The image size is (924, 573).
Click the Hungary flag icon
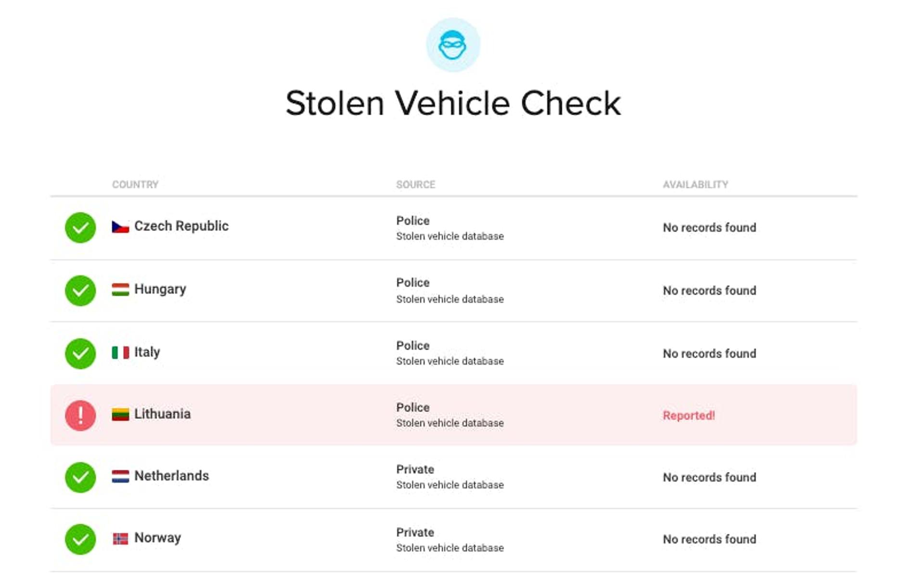click(120, 289)
